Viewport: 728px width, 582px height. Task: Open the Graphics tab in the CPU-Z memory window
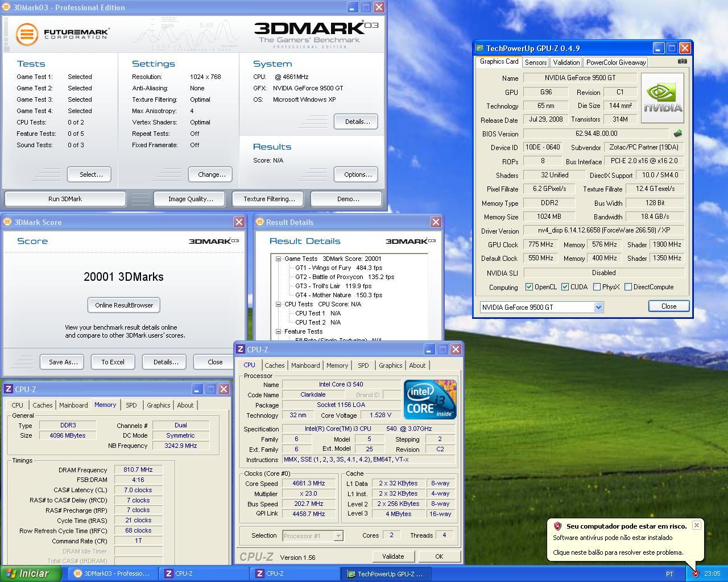point(158,405)
